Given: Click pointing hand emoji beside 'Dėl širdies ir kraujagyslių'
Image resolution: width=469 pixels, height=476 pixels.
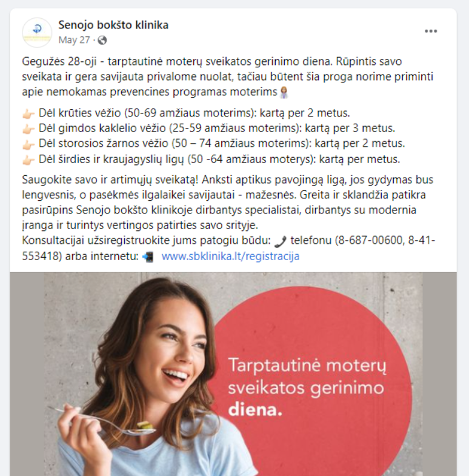Looking at the screenshot, I should click(28, 160).
